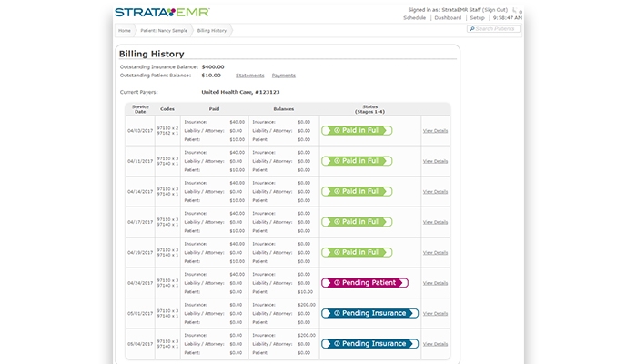Click the StrataEMR logo

click(x=162, y=12)
